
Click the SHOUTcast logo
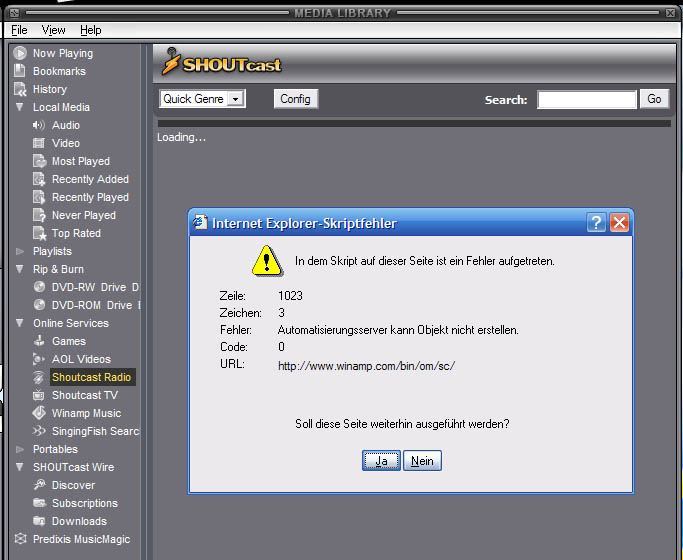pos(221,62)
